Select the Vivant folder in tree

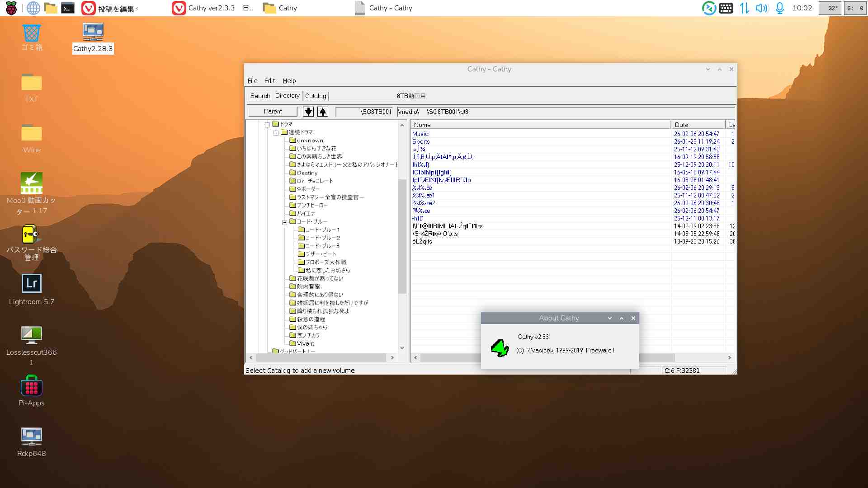[305, 343]
